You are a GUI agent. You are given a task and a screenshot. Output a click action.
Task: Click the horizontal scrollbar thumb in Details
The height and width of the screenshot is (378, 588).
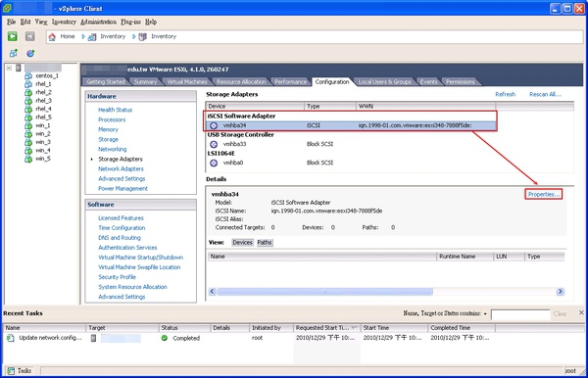pyautogui.click(x=324, y=292)
